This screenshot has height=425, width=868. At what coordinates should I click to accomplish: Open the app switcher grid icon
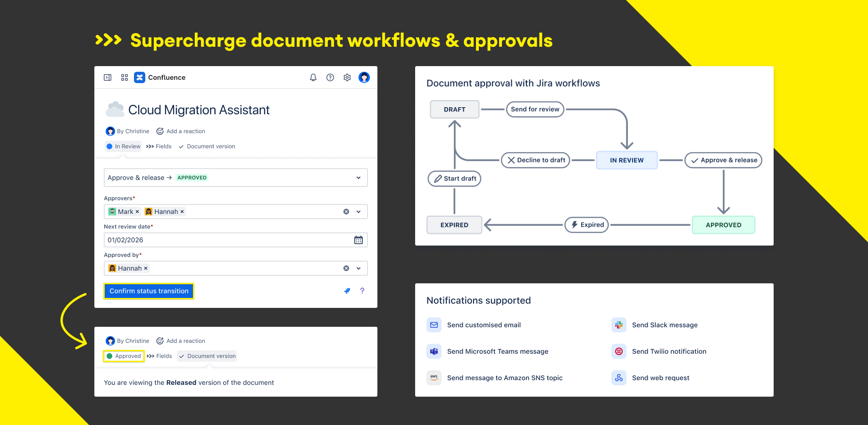(125, 77)
